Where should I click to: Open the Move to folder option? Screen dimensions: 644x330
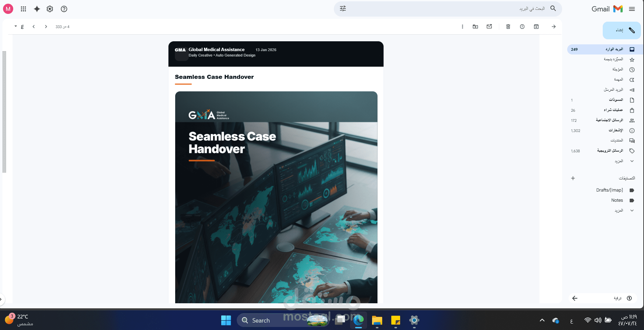475,27
